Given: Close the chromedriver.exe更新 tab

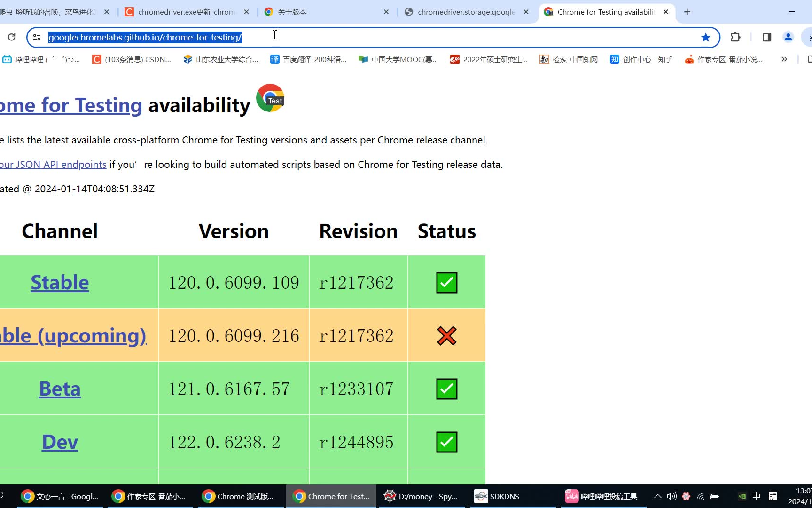Looking at the screenshot, I should [247, 12].
